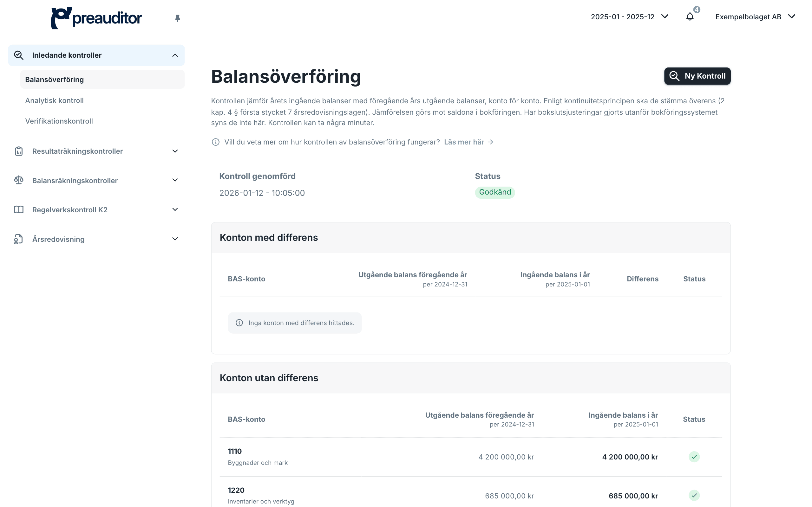This screenshot has height=507, width=812.
Task: Click the Årsredovisning document icon
Action: coord(18,239)
